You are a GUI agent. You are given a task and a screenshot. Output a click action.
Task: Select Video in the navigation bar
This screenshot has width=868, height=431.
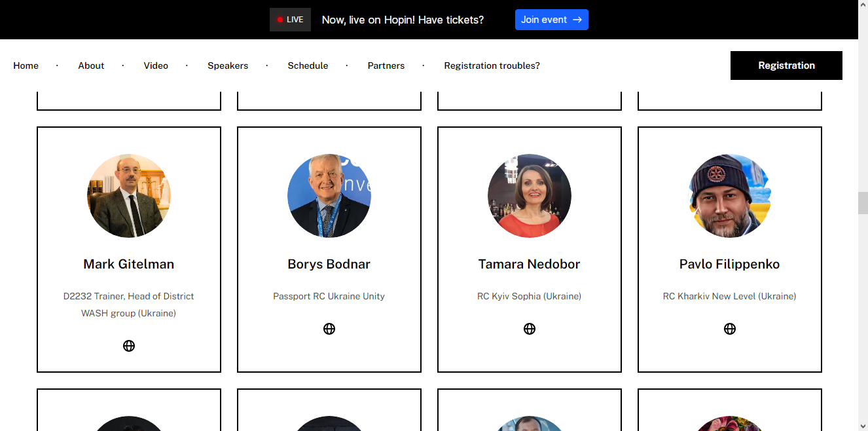(x=156, y=66)
